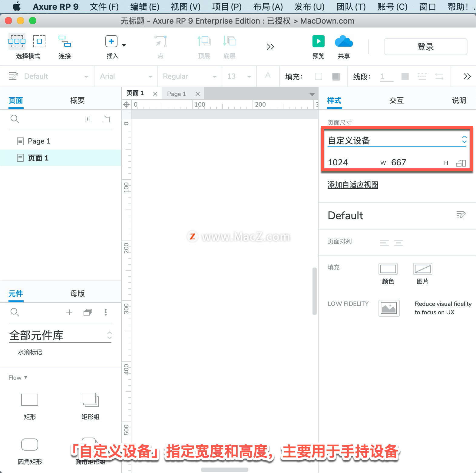
Task: Collapse the Flow section triangle
Action: pyautogui.click(x=26, y=377)
